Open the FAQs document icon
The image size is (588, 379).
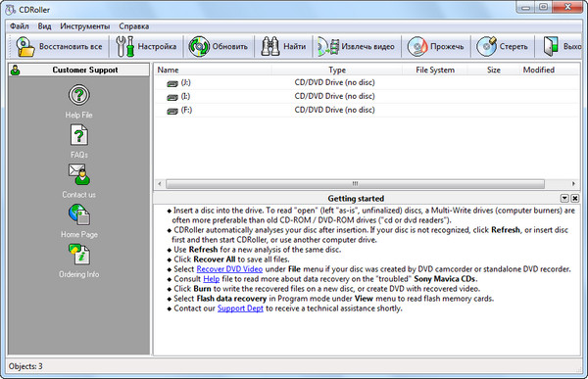coord(78,135)
